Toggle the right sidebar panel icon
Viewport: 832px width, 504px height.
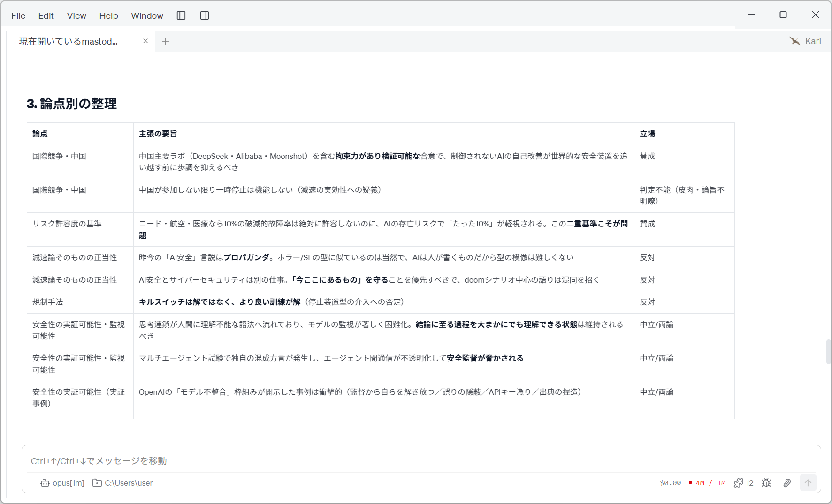click(205, 15)
